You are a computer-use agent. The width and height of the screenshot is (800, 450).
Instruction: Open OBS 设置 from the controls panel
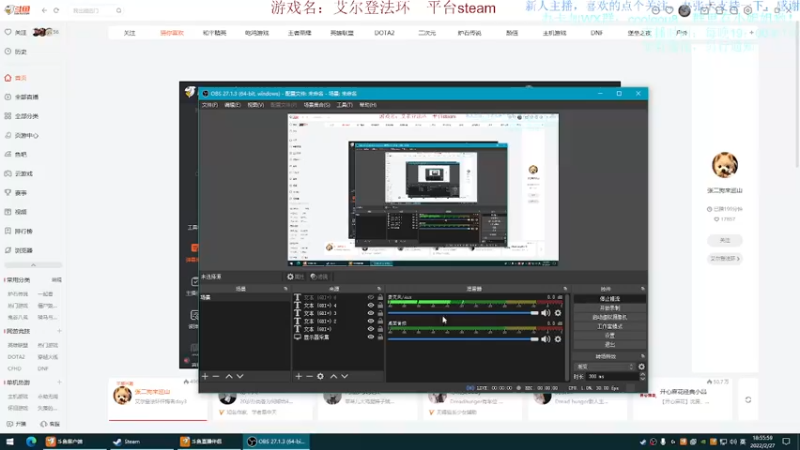pos(610,335)
